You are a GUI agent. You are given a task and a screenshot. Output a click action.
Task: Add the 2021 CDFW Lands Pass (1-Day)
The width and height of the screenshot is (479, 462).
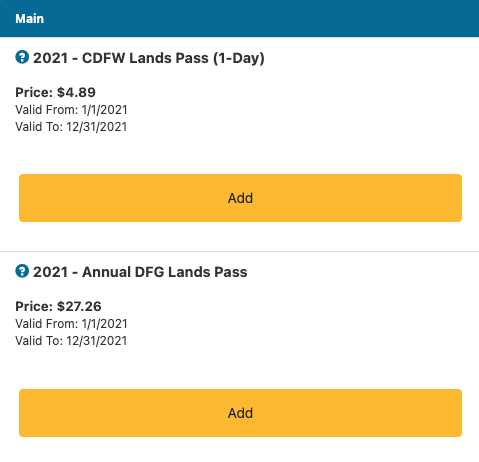(240, 198)
